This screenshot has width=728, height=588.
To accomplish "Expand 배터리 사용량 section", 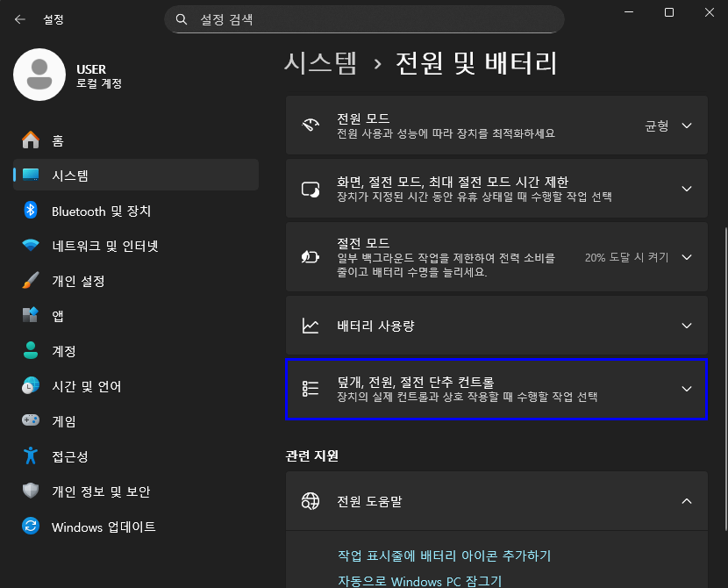I will pos(687,325).
